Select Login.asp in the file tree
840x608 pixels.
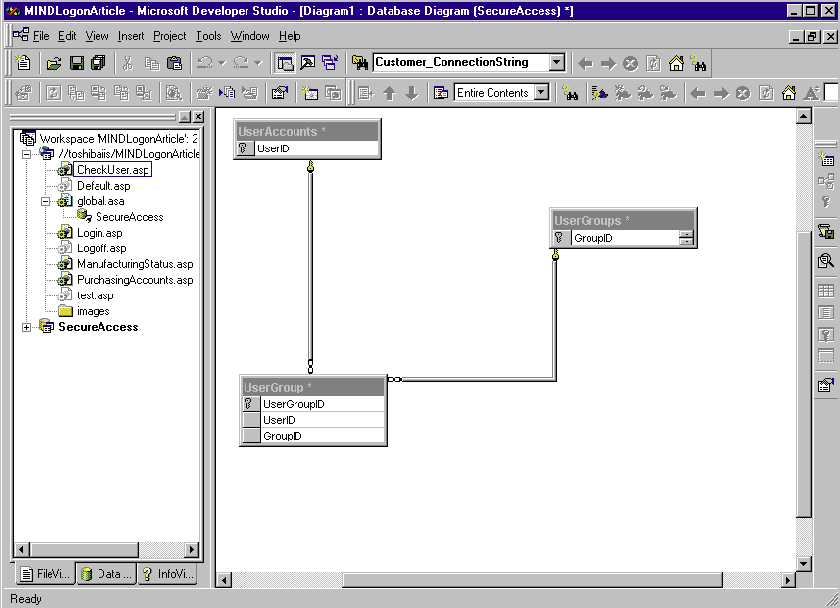point(99,233)
